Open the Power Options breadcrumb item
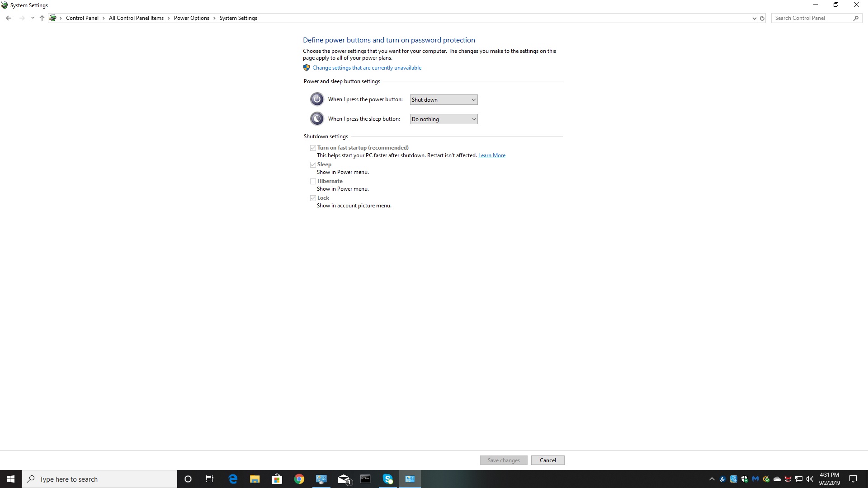This screenshot has height=488, width=868. [191, 18]
